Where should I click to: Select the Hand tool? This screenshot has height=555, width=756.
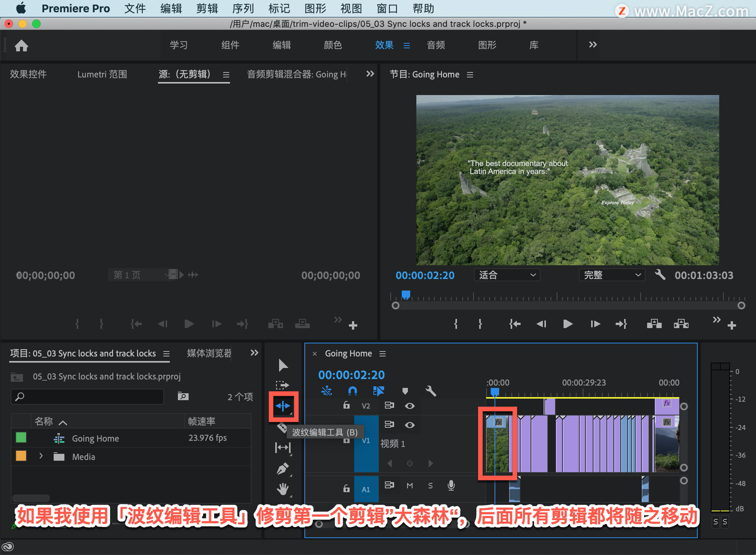(x=283, y=489)
